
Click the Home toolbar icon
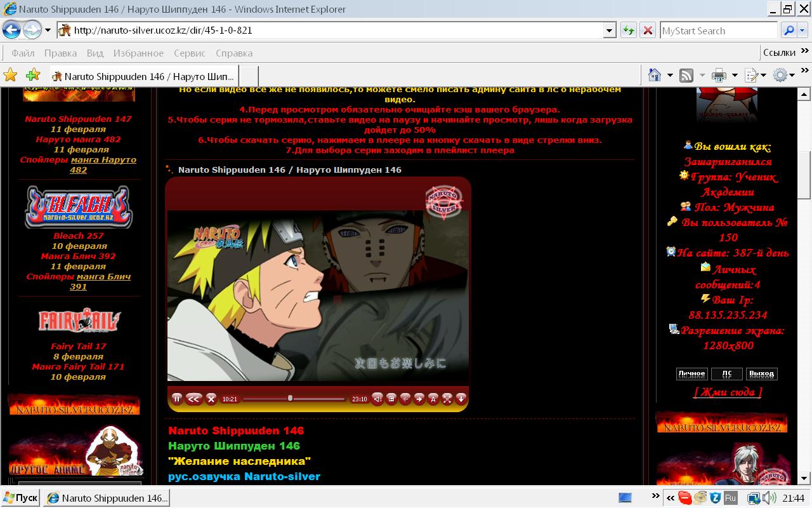tap(655, 76)
